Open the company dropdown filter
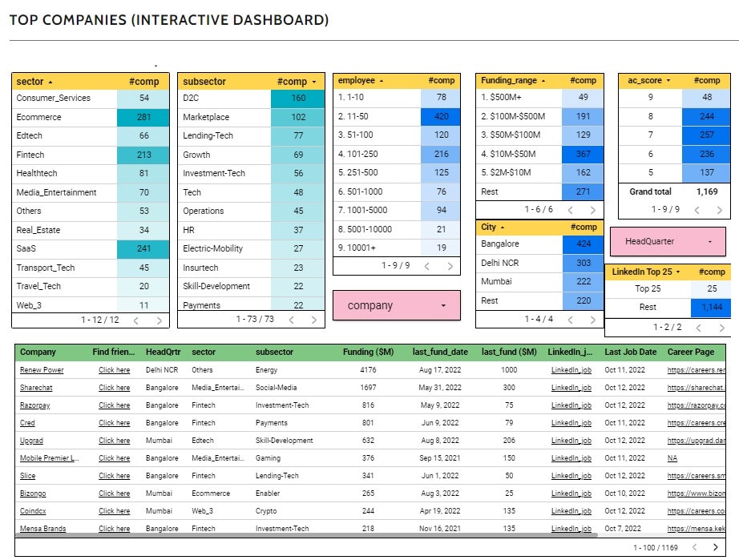The width and height of the screenshot is (739, 560). tap(397, 306)
